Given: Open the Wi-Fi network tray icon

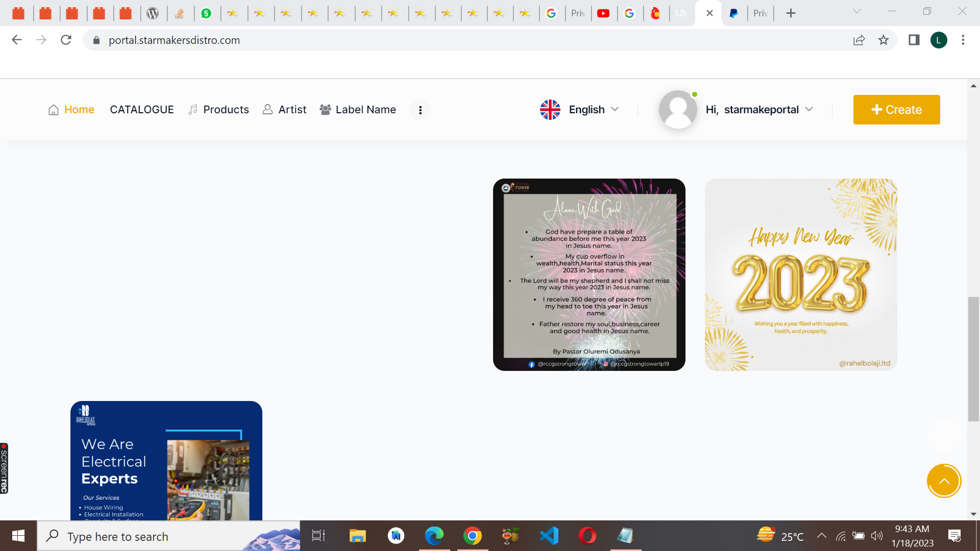Looking at the screenshot, I should click(841, 536).
